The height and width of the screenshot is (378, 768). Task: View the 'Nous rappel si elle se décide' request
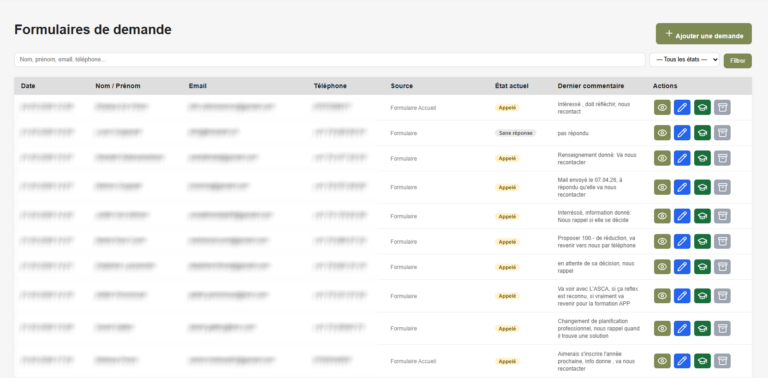(662, 216)
